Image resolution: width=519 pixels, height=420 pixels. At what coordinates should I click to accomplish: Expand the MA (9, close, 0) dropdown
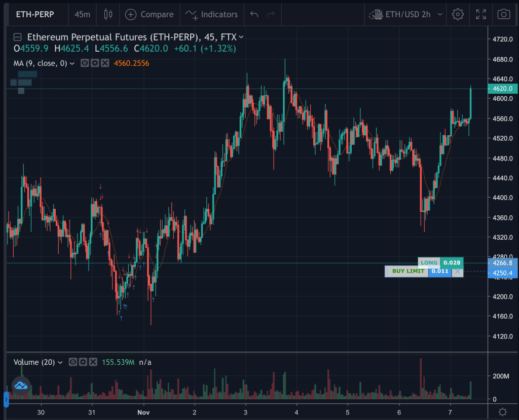point(72,63)
